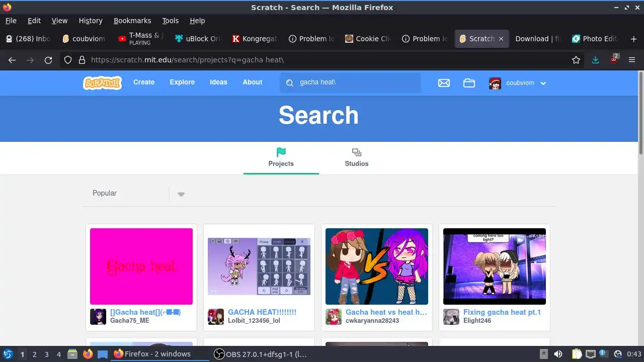
Task: Click About in the Scratch navbar
Action: click(253, 82)
